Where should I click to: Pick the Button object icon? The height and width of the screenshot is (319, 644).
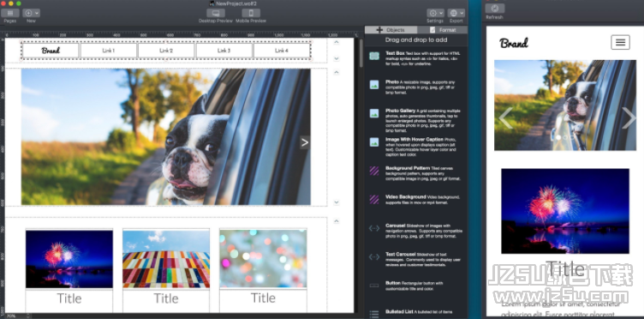(374, 286)
